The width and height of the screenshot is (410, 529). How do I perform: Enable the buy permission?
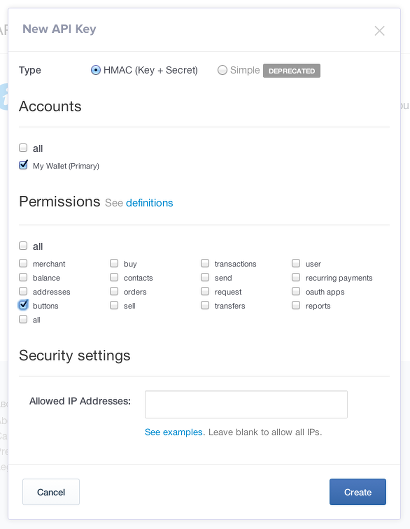coord(114,263)
